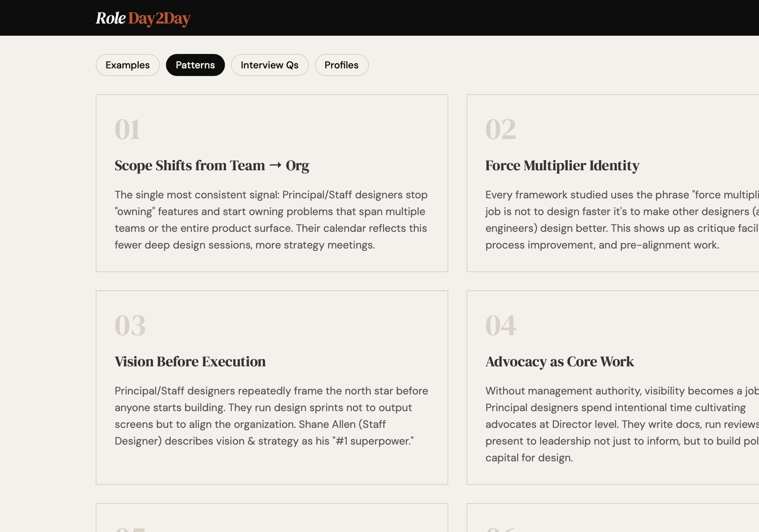Click the 02 pattern number
The image size is (759, 532).
(x=501, y=130)
